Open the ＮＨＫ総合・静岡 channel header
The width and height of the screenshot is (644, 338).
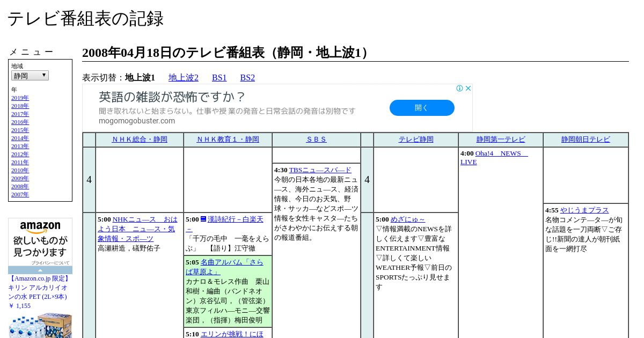140,139
